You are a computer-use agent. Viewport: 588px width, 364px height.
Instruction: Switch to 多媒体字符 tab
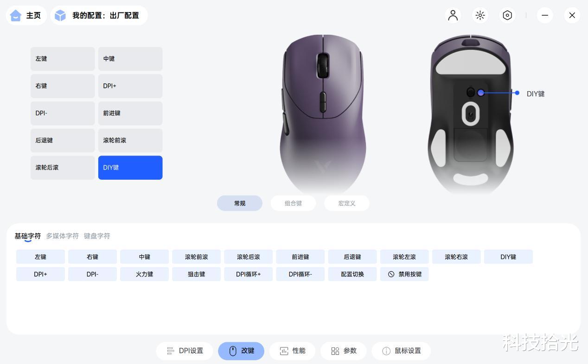[x=62, y=236]
